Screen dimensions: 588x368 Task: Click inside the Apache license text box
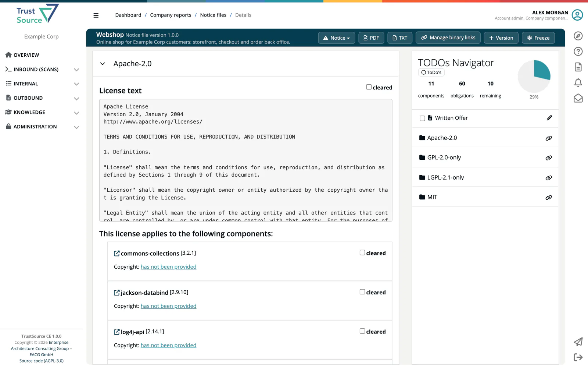[246, 160]
